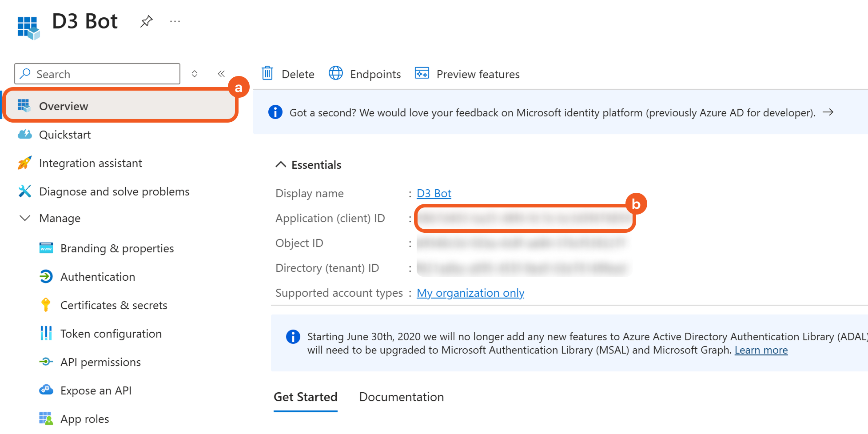
Task: Click the Quickstart cloud icon
Action: click(25, 135)
